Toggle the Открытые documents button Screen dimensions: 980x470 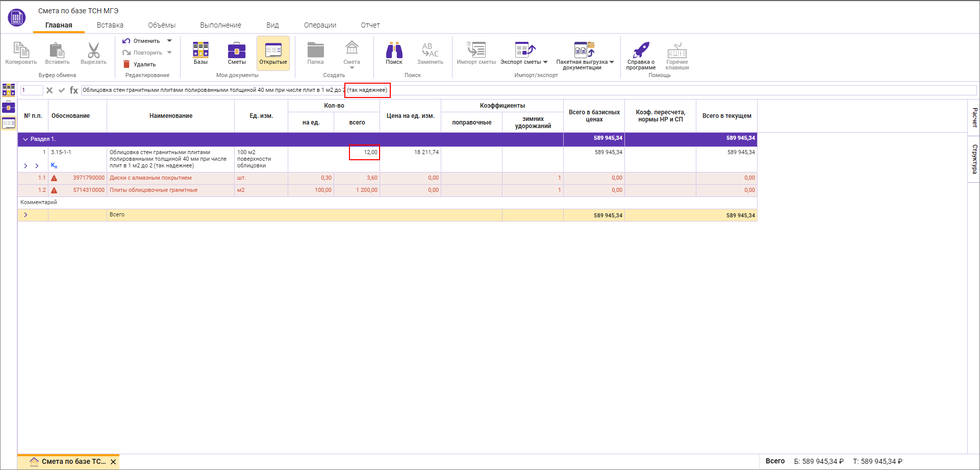(x=273, y=53)
